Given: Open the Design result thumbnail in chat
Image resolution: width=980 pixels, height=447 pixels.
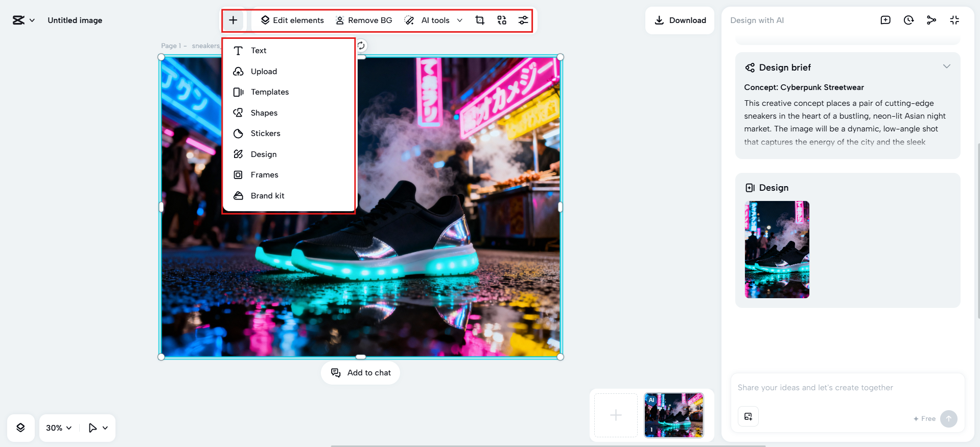Looking at the screenshot, I should pyautogui.click(x=777, y=250).
